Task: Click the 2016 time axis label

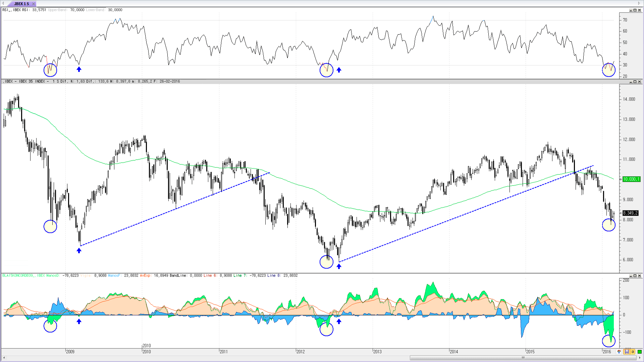Action: pyautogui.click(x=607, y=352)
